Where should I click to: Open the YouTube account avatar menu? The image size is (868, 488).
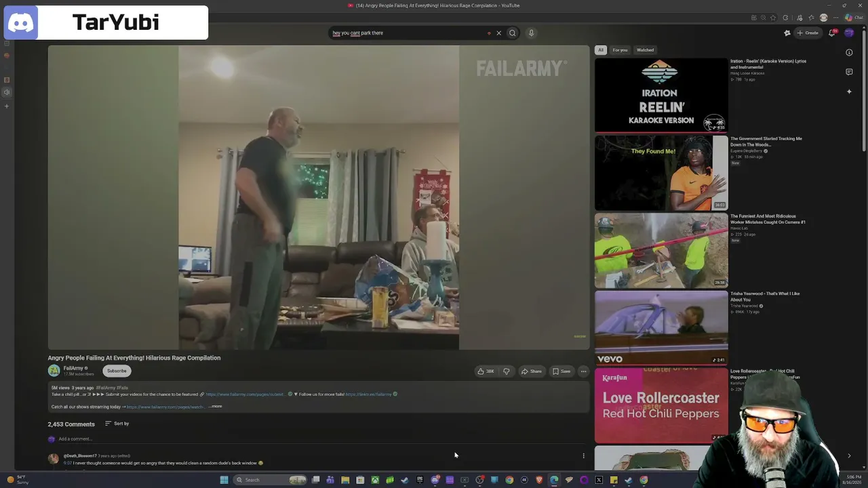click(x=849, y=33)
